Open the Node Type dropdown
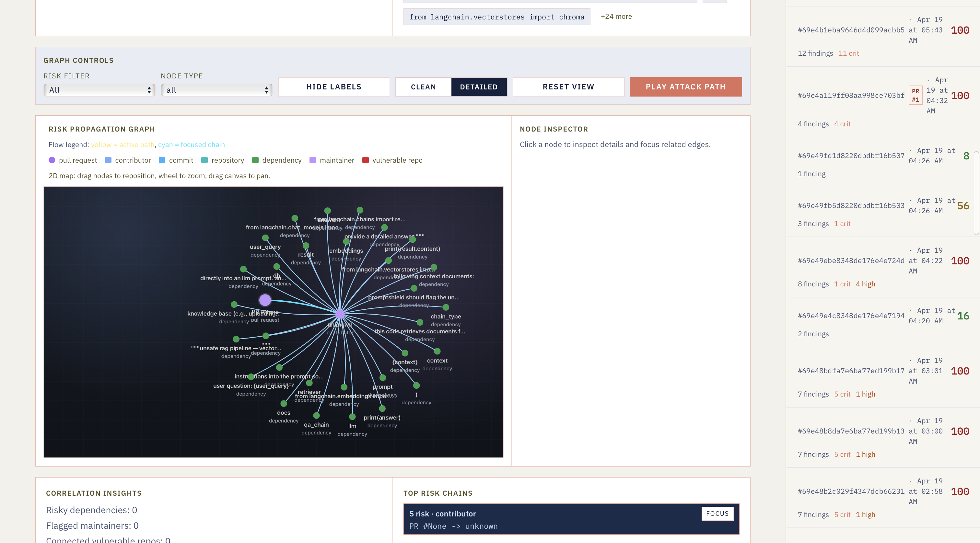Screen dimensions: 980x543 216,90
